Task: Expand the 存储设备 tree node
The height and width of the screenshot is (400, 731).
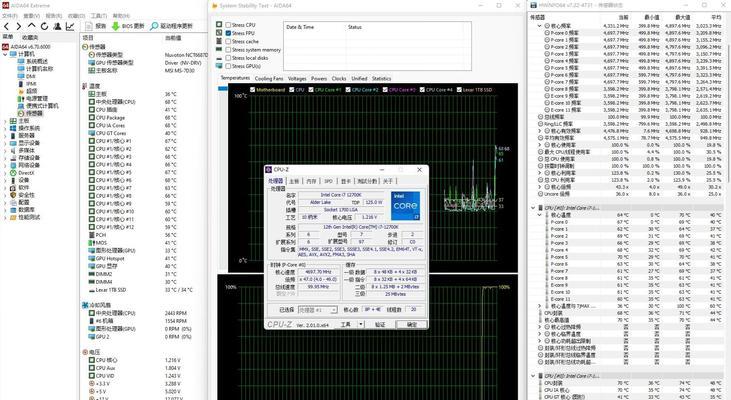Action: point(6,158)
